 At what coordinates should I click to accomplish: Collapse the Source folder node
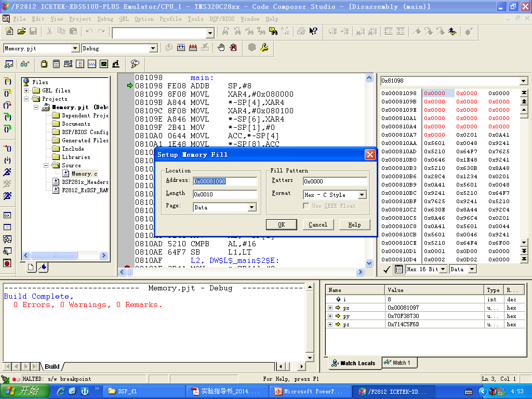(x=46, y=166)
